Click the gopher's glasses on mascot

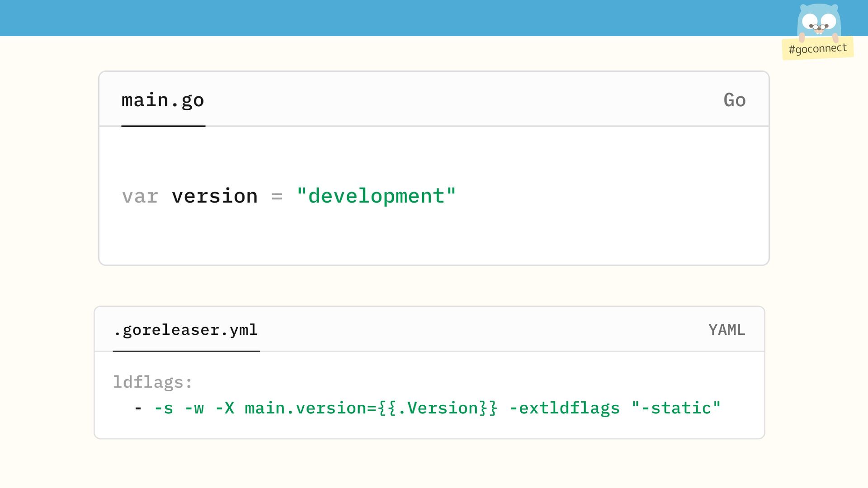819,27
